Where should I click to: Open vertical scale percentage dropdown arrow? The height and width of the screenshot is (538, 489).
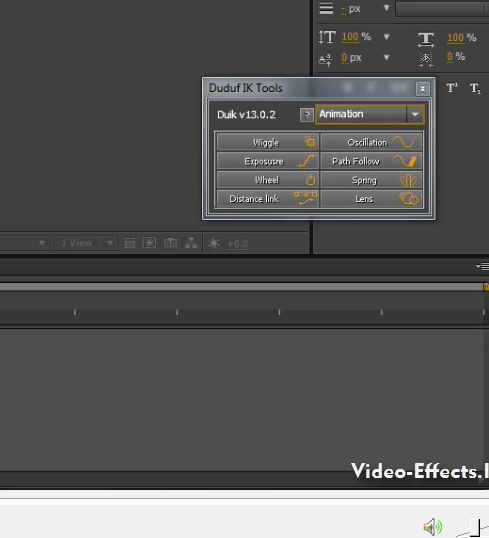pos(386,37)
